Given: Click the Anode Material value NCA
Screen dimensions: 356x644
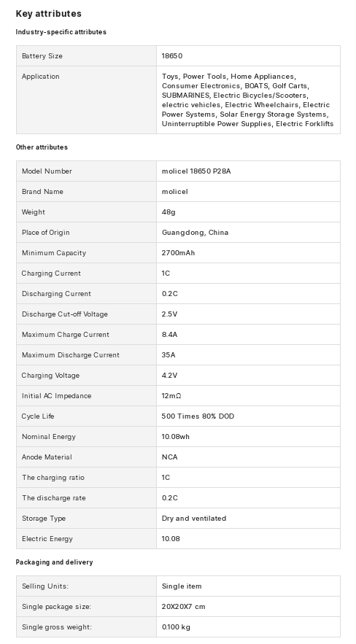Looking at the screenshot, I should [169, 457].
